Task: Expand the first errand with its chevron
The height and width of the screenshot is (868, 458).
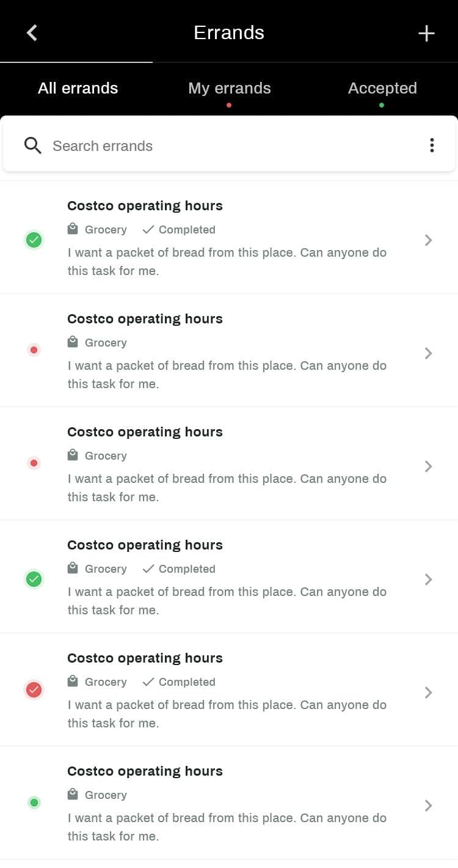Action: pyautogui.click(x=428, y=240)
